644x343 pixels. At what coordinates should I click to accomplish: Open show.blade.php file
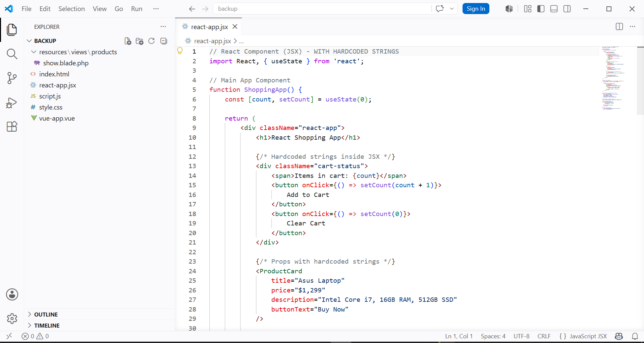point(66,63)
